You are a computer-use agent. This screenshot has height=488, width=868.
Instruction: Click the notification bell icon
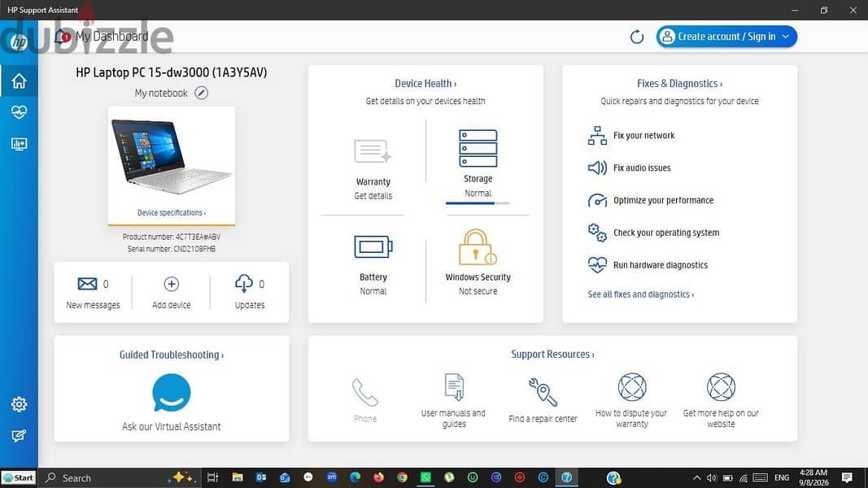click(62, 37)
